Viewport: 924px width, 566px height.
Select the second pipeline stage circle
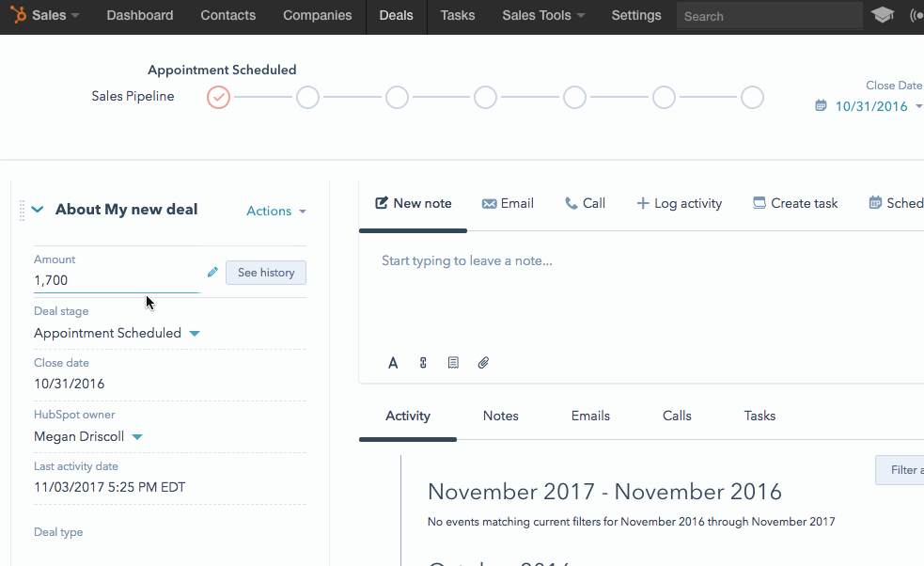tap(307, 97)
